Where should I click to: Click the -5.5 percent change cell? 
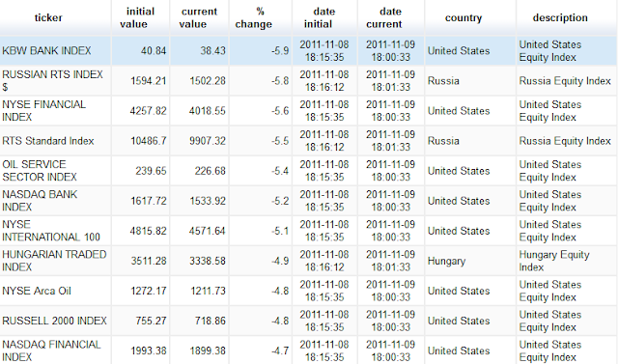[x=280, y=141]
